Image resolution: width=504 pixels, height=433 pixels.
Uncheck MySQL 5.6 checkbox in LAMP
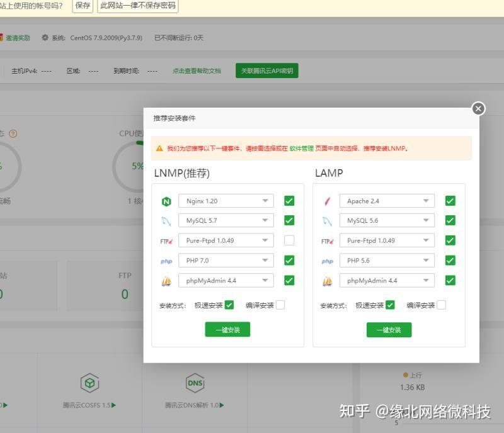450,220
